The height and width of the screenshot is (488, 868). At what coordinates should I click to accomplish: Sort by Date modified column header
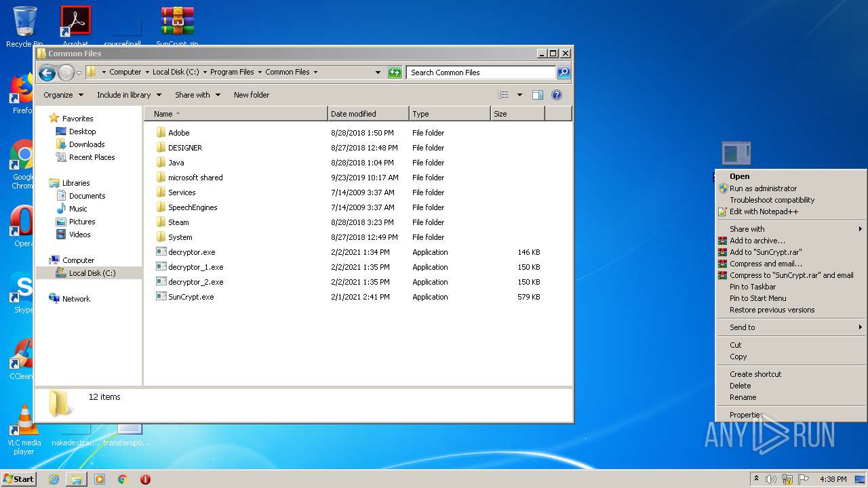point(369,114)
